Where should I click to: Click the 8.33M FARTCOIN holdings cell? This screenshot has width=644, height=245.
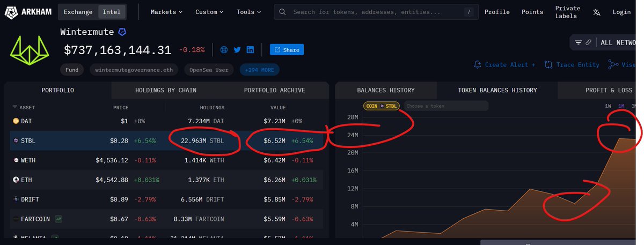199,219
